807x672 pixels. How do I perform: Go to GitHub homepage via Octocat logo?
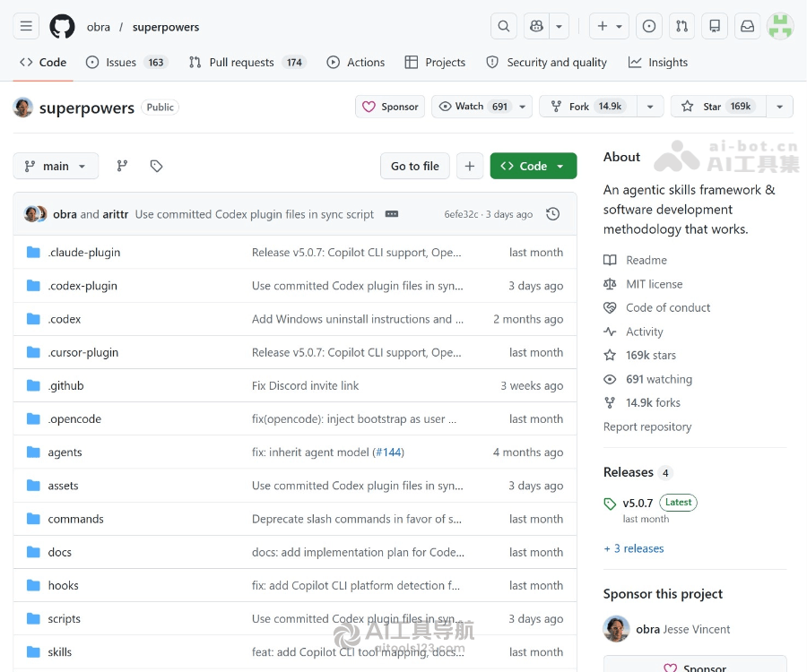(x=62, y=26)
